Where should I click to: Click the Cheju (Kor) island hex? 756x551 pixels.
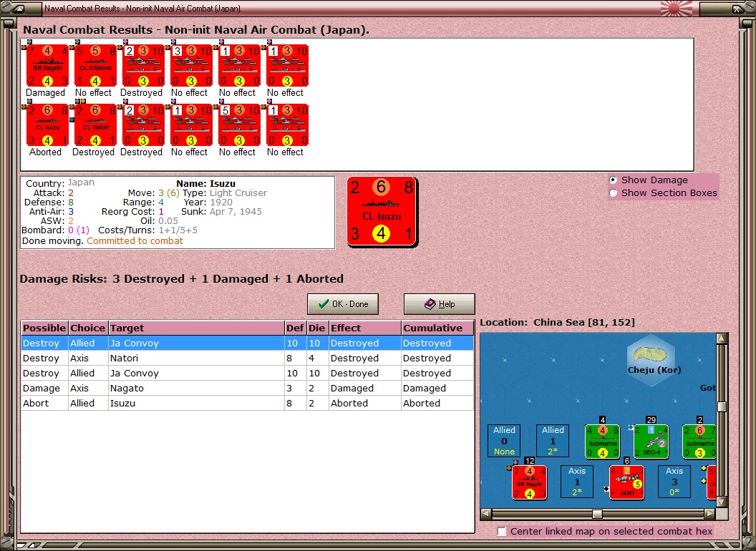click(652, 359)
